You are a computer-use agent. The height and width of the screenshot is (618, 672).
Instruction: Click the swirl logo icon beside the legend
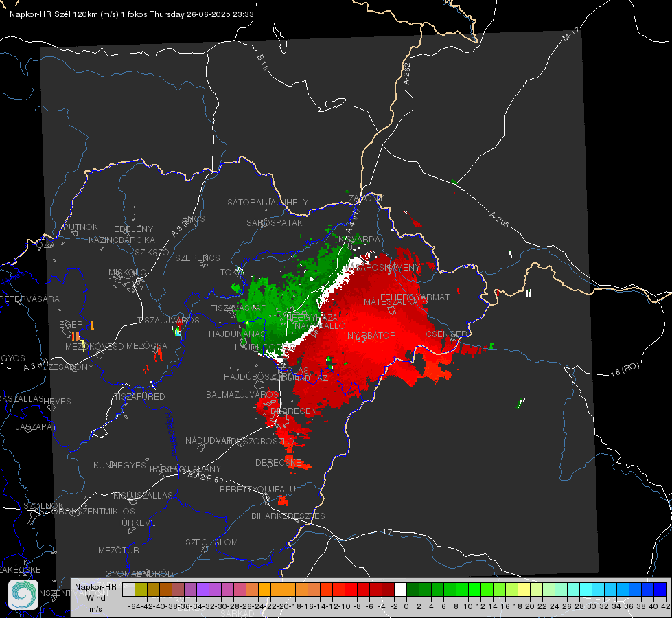pyautogui.click(x=23, y=595)
